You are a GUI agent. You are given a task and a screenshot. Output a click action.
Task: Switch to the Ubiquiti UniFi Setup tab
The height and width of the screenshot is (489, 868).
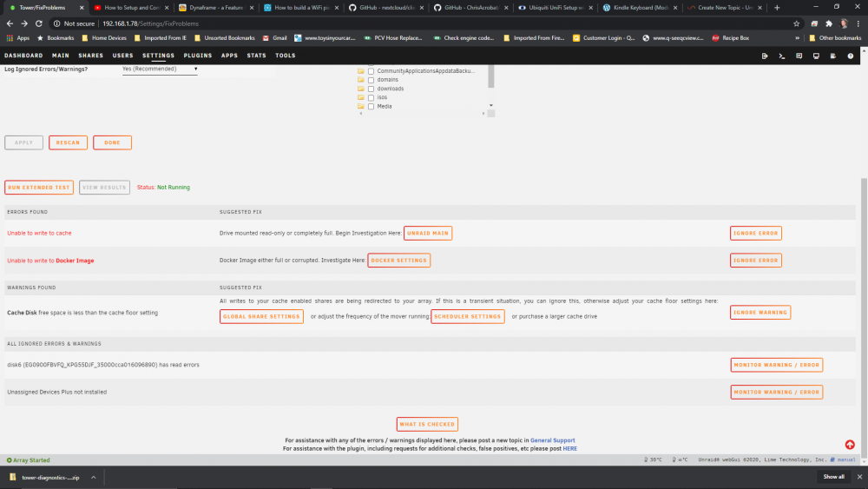[x=556, y=8]
